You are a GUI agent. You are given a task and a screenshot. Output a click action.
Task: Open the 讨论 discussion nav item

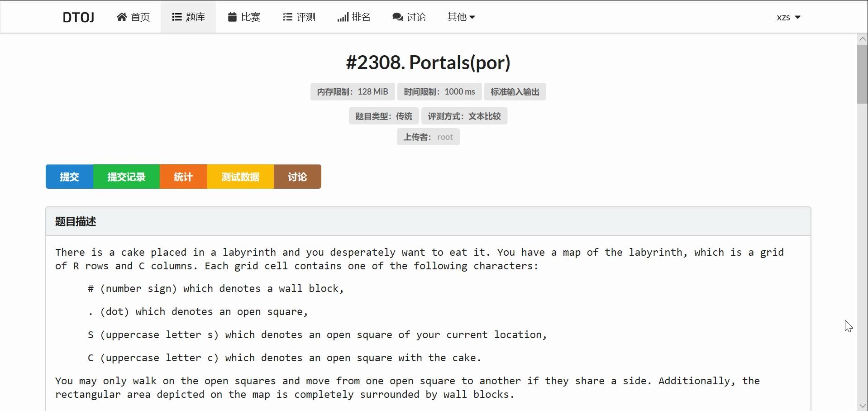[x=409, y=17]
